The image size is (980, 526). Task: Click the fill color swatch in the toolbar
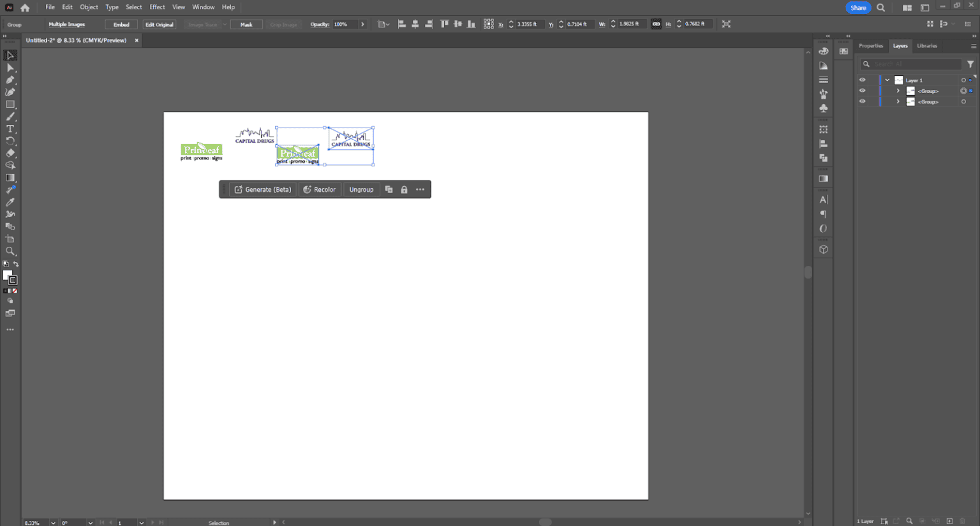(x=8, y=275)
